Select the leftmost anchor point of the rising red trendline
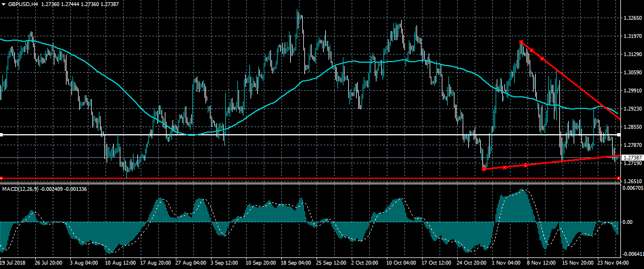Screen dimensions: 644x269 pyautogui.click(x=484, y=169)
